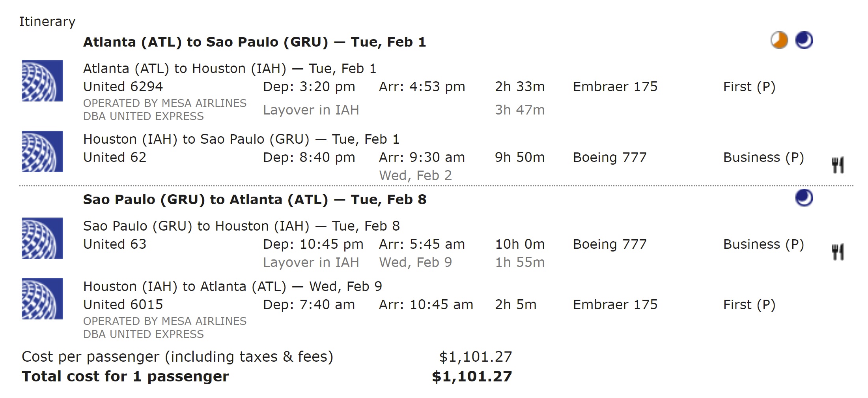
Task: Click the Boeing 777 aircraft for United 62
Action: [610, 158]
